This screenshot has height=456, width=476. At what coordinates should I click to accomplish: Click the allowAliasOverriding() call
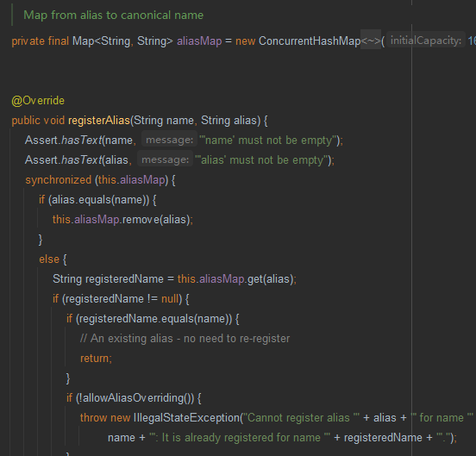[136, 397]
